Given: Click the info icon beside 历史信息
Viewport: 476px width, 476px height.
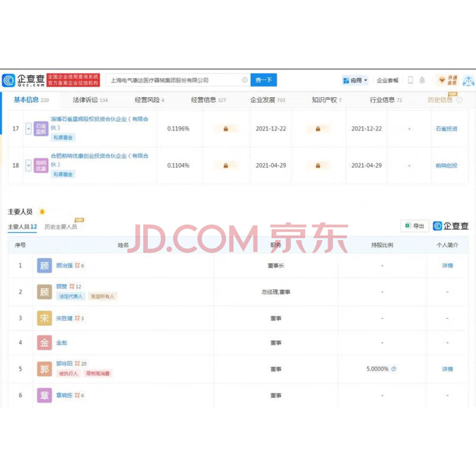Looking at the screenshot, I should [459, 100].
